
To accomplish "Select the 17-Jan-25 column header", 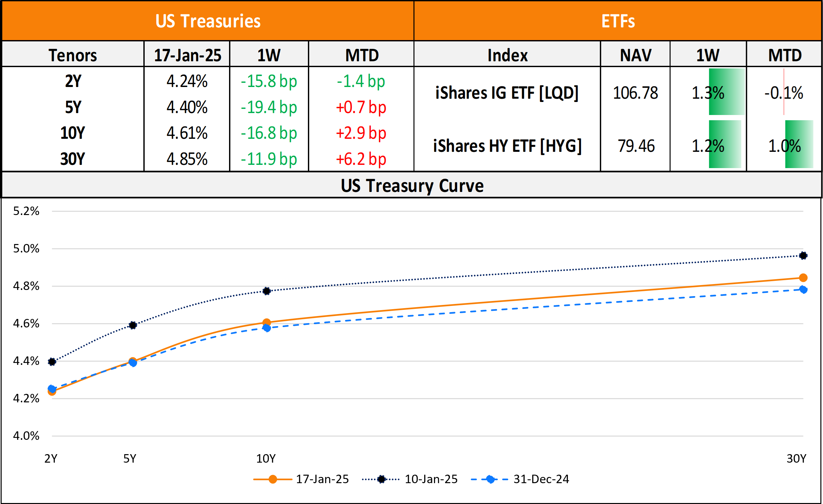I will (x=187, y=55).
